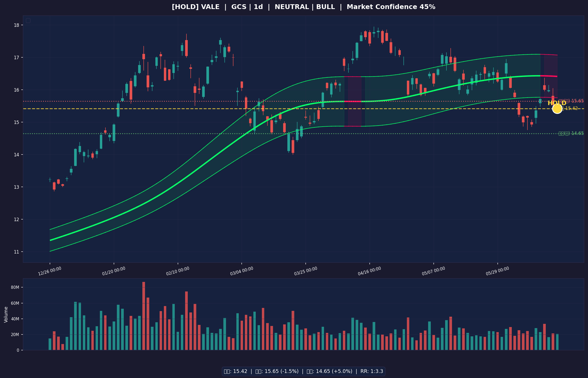This screenshot has height=378, width=588.
Task: Click the '40M' volume axis tick
Action: [x=15, y=319]
